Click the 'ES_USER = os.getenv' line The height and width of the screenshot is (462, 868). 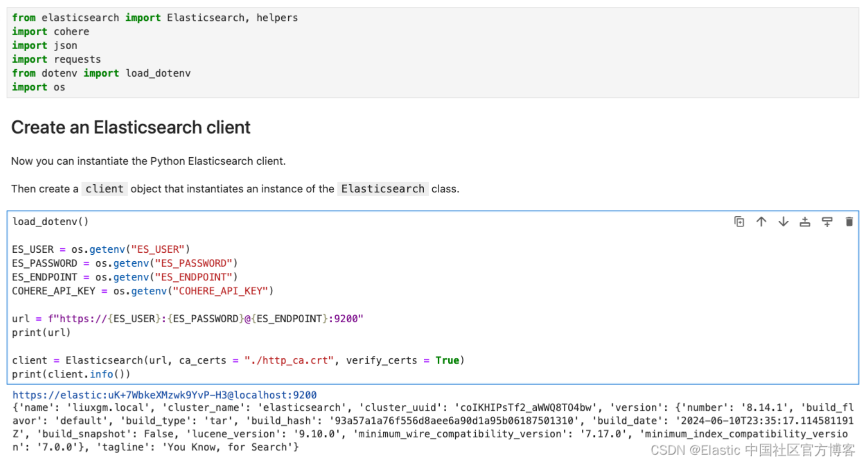pos(101,249)
